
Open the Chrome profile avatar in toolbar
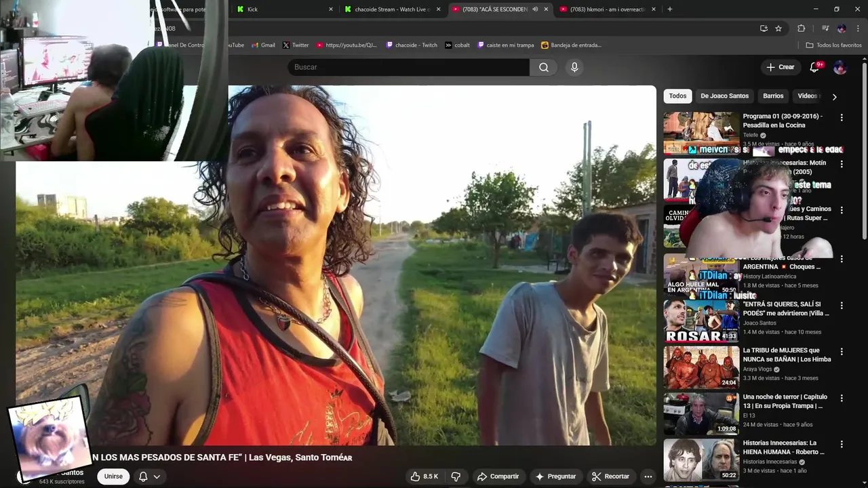[842, 28]
